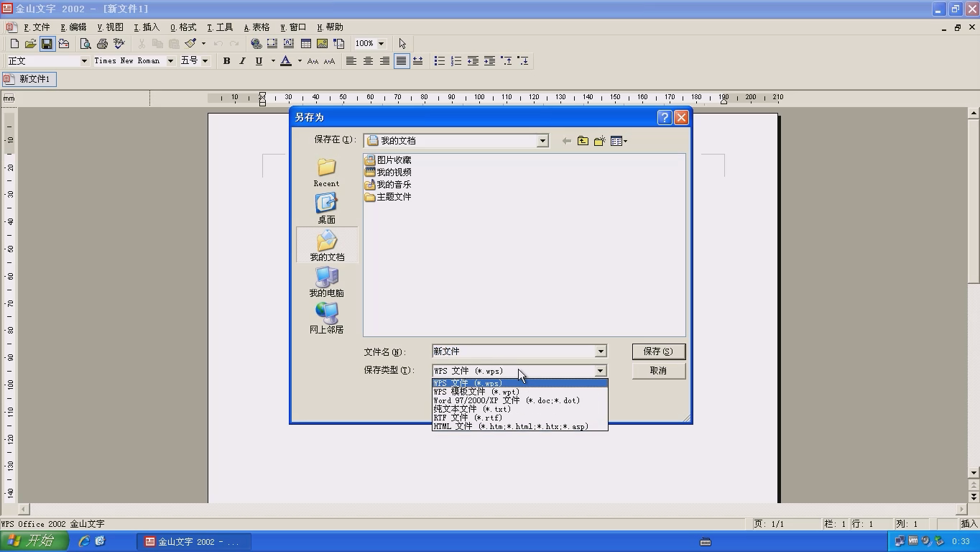980x552 pixels.
Task: Open the 插入 menu in the menu bar
Action: 147,27
